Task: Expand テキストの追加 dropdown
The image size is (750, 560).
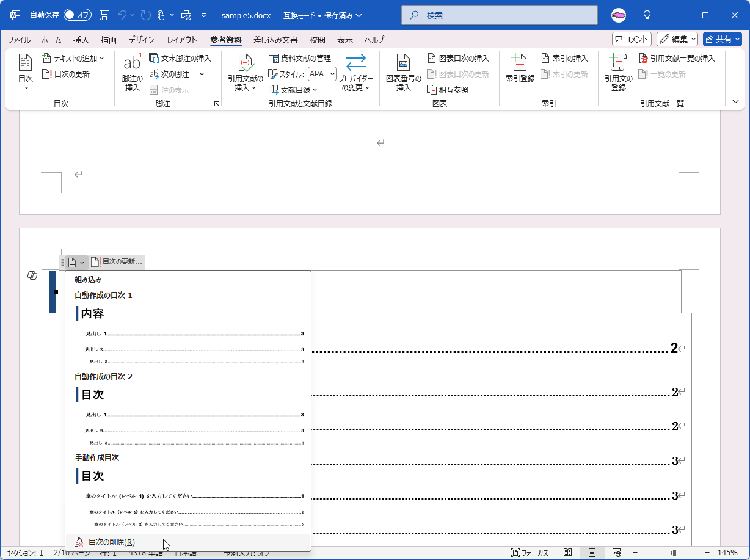Action: tap(73, 58)
